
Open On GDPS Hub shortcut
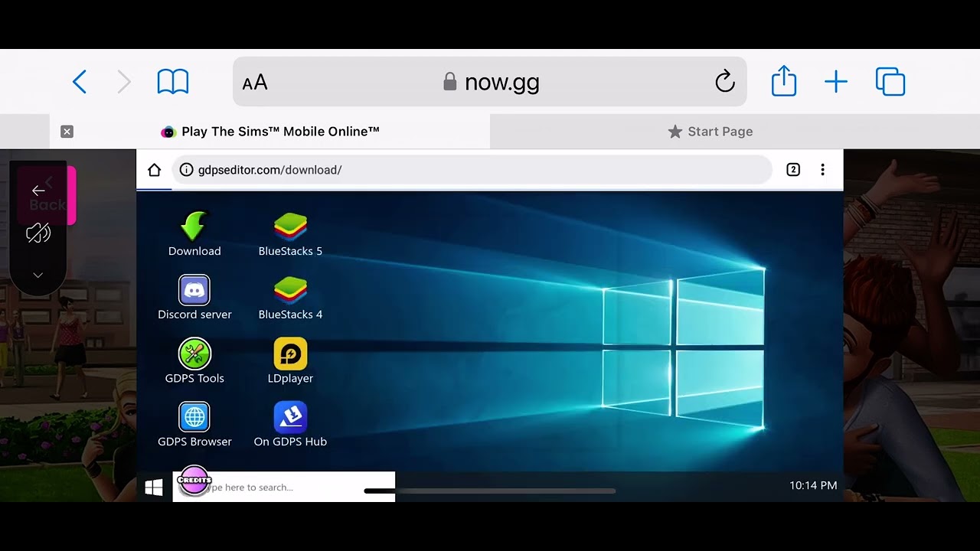(x=290, y=425)
